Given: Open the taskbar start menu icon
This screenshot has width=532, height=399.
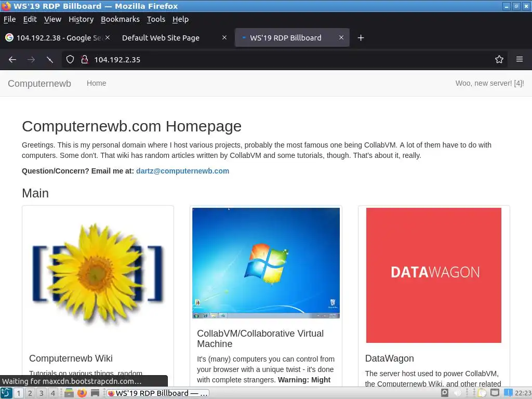Looking at the screenshot, I should (6, 393).
